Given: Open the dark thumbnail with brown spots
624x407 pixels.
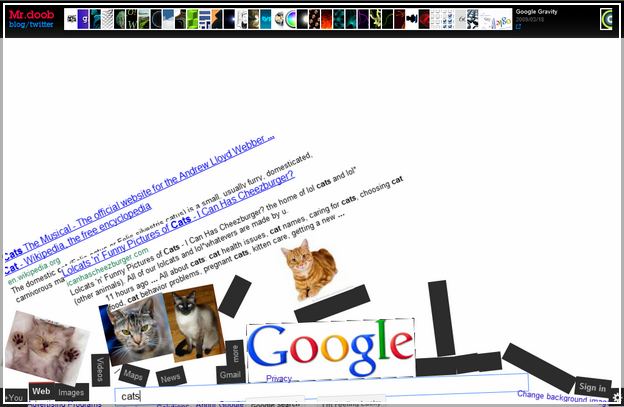Looking at the screenshot, I should pyautogui.click(x=314, y=19).
